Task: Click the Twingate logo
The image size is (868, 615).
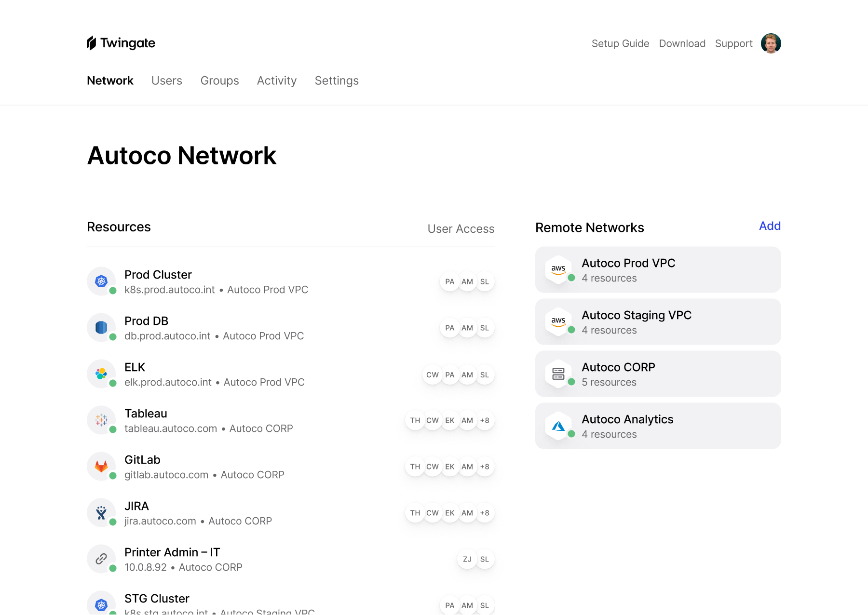Action: (x=121, y=43)
